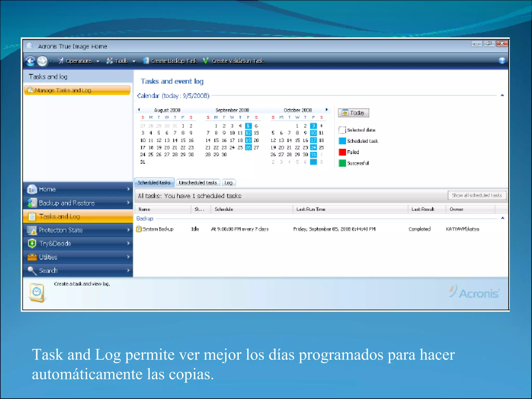532x399 pixels.
Task: Click Create Backup Task toolbar button
Action: click(x=170, y=61)
